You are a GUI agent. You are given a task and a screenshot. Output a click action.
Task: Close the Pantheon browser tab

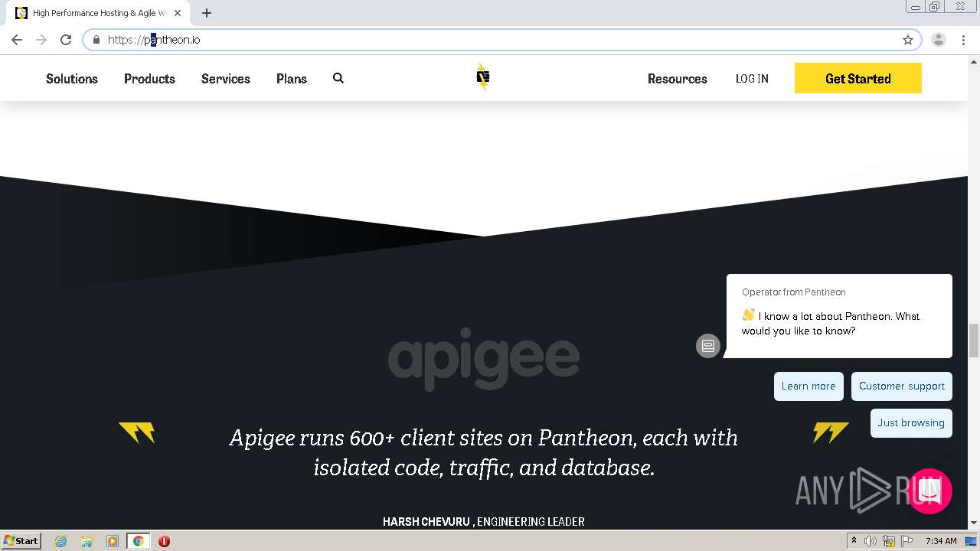(x=178, y=13)
